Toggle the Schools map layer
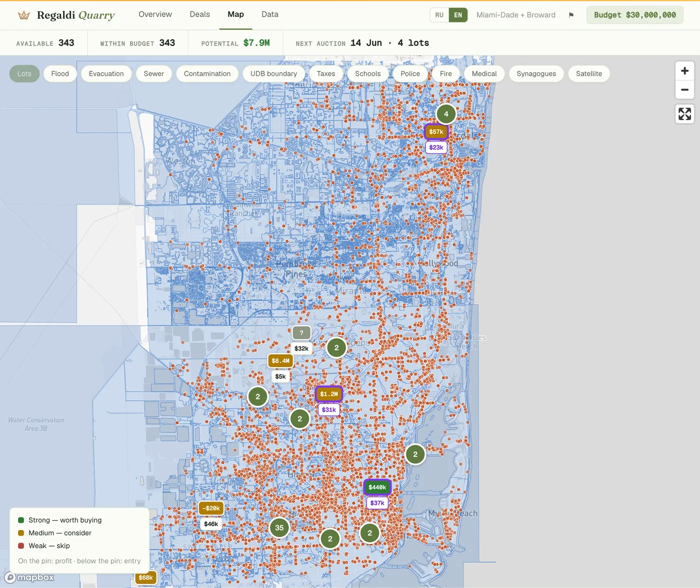 pos(368,73)
